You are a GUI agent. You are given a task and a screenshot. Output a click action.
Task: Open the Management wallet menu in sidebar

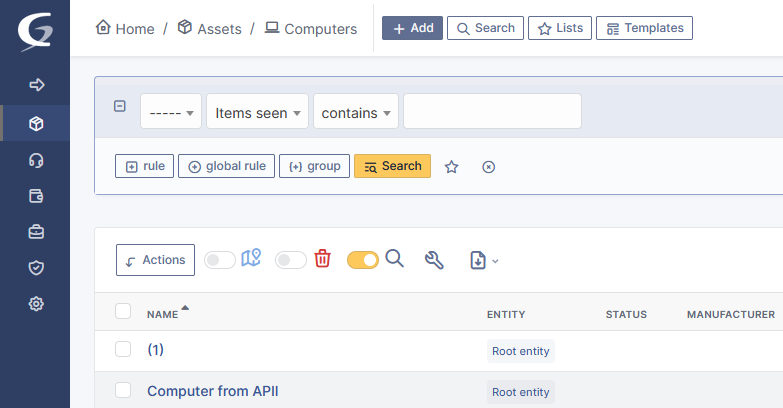[x=36, y=196]
